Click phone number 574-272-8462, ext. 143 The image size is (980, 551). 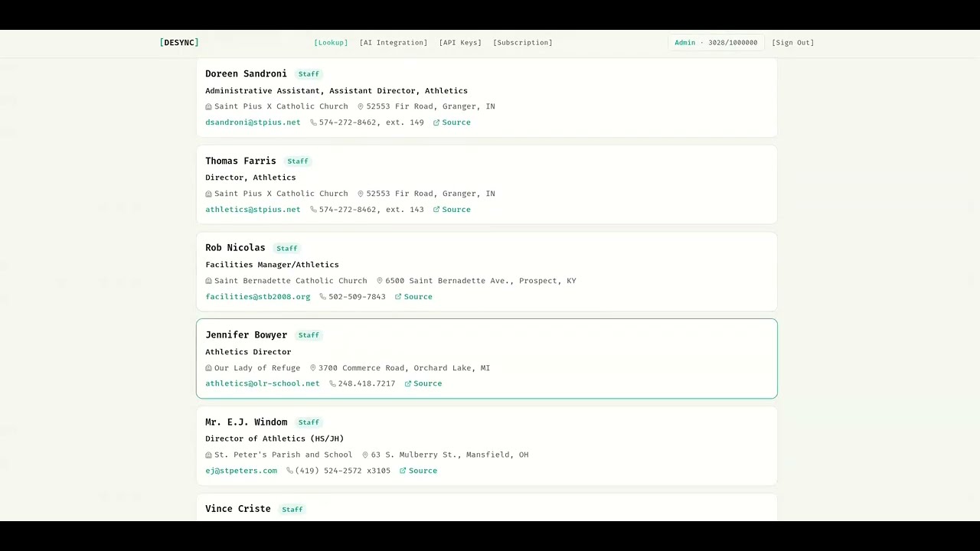[x=371, y=210]
